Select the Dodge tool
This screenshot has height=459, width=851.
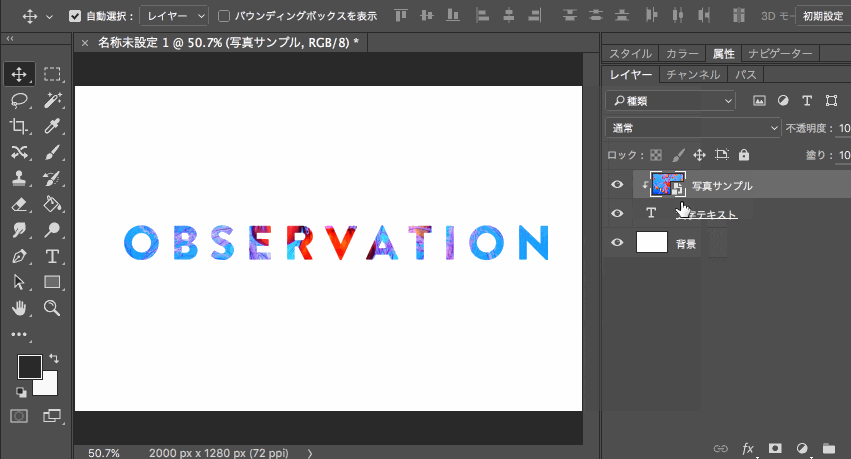point(52,230)
